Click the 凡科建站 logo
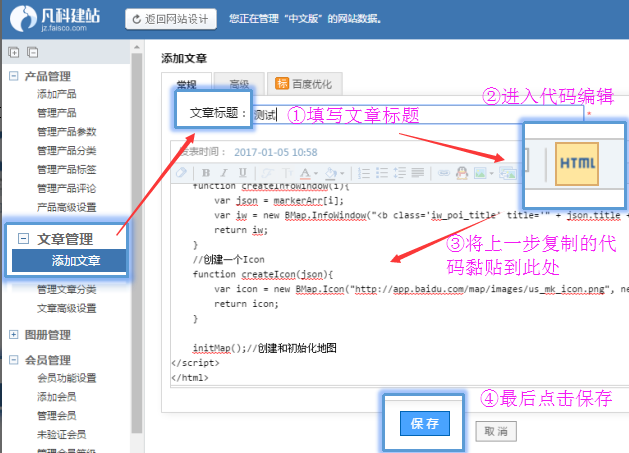Screen dimensions: 629x453 pyautogui.click(x=55, y=18)
